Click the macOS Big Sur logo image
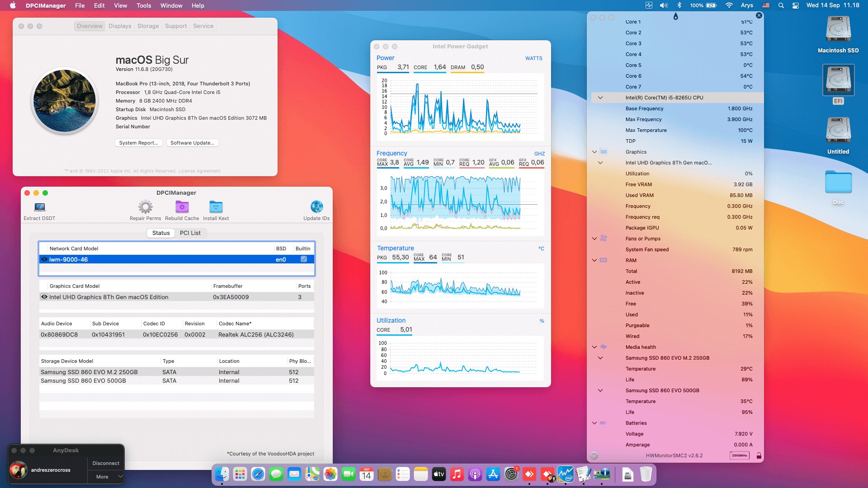 click(x=65, y=101)
